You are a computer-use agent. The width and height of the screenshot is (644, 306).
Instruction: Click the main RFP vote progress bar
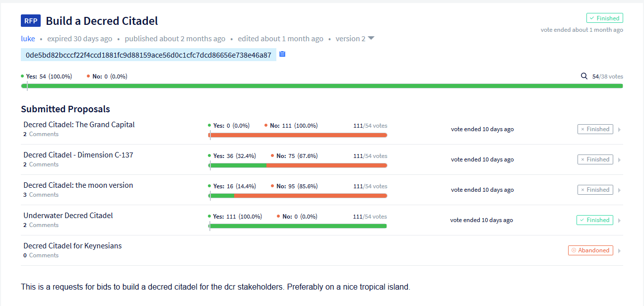coord(322,86)
